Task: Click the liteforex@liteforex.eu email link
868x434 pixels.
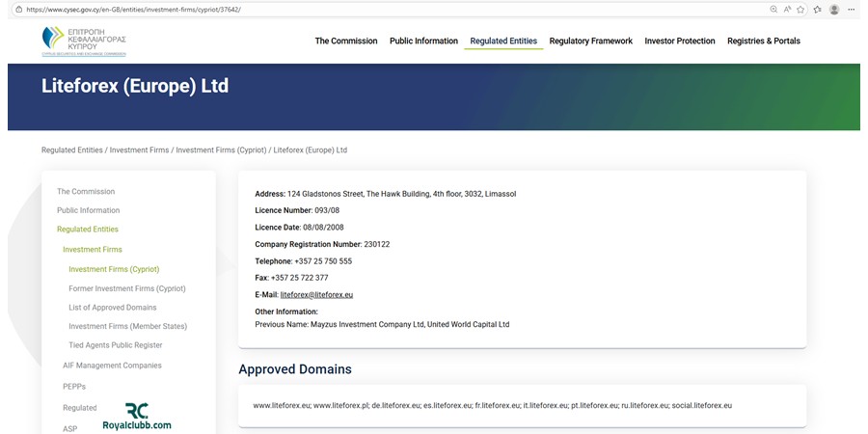Action: coord(316,294)
